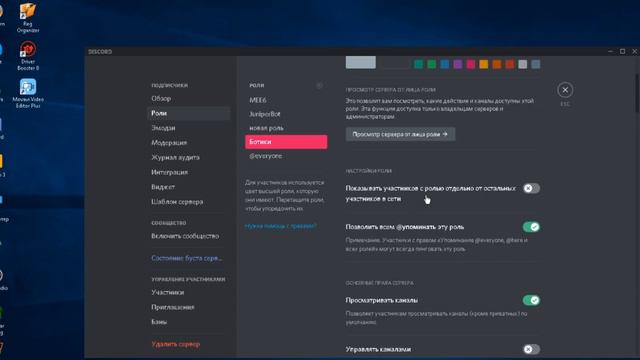The image size is (640, 360).
Task: Disable allowing everyone to @mention this role
Action: pyautogui.click(x=531, y=227)
